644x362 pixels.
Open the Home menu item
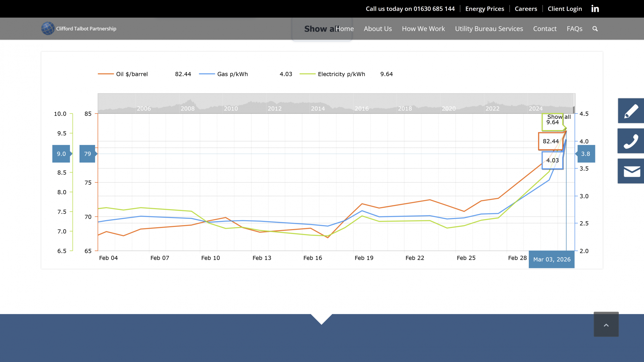(x=345, y=29)
